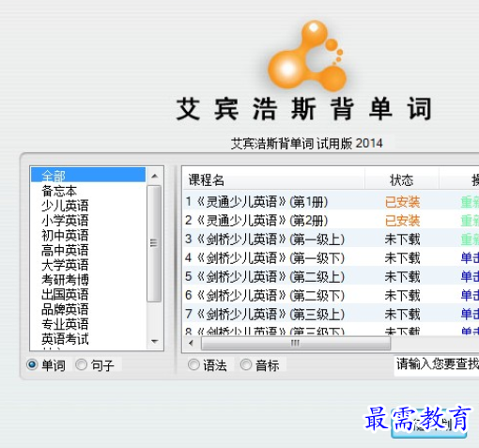The image size is (479, 448).
Task: Click the category list vertical scrollbar thumb
Action: (154, 243)
